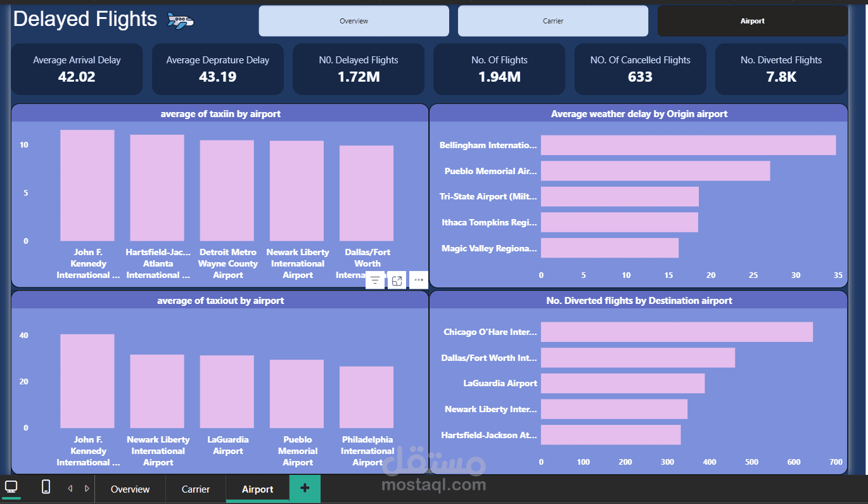868x504 pixels.
Task: Enter focus mode for the taxiin chart
Action: [397, 279]
